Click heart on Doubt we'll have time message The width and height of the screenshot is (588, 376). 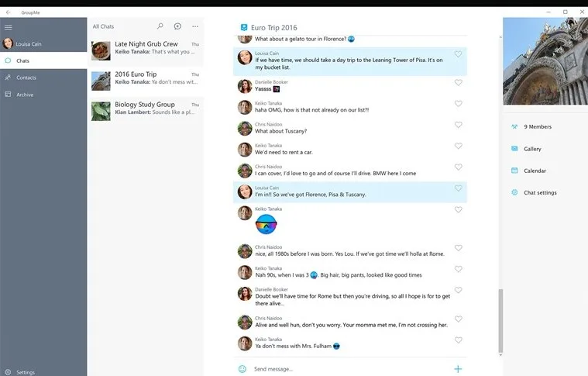[459, 290]
